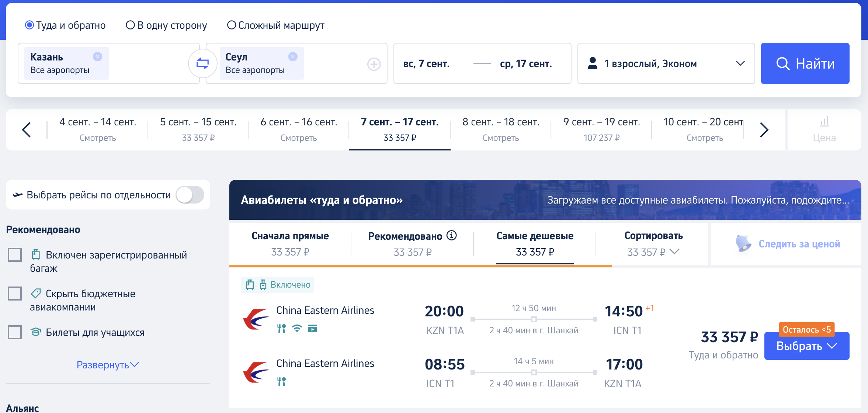
Task: Switch to Сначала прямые tab
Action: [x=290, y=244]
